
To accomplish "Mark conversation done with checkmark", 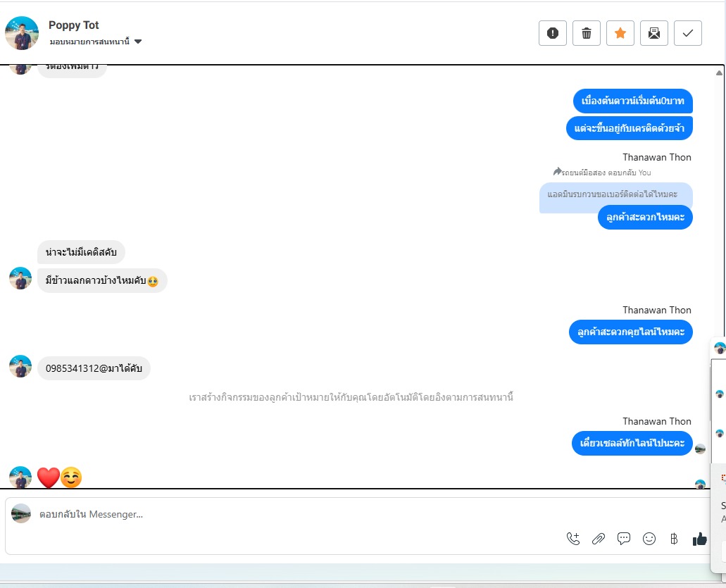I will pyautogui.click(x=687, y=33).
